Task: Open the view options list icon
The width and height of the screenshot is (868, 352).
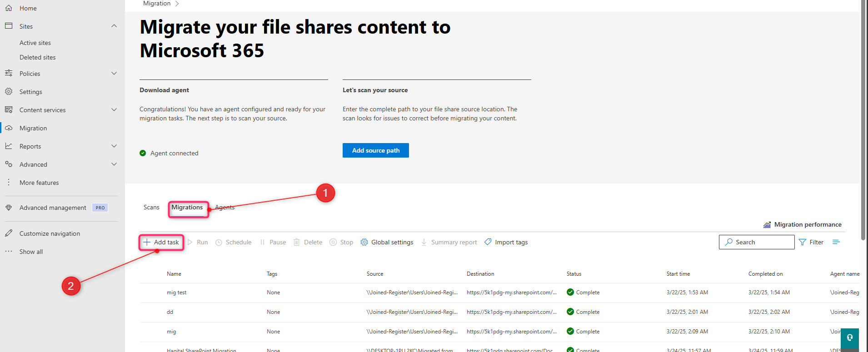Action: point(836,242)
